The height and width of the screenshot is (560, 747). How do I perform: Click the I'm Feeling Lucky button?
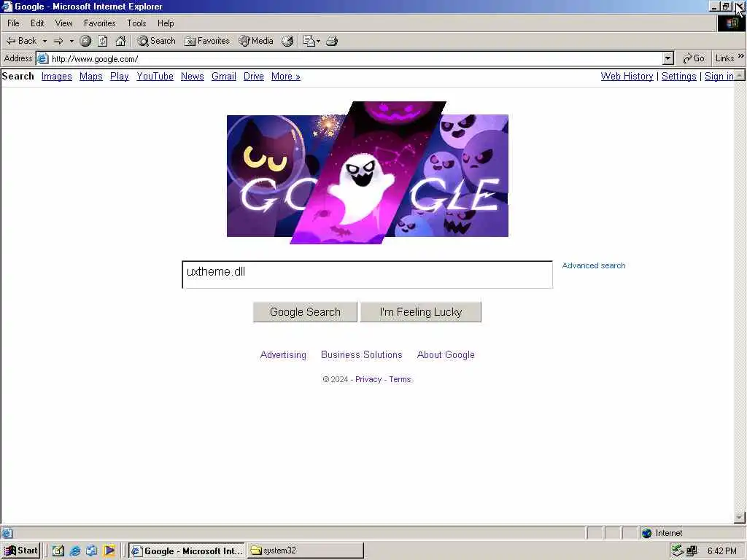[421, 312]
